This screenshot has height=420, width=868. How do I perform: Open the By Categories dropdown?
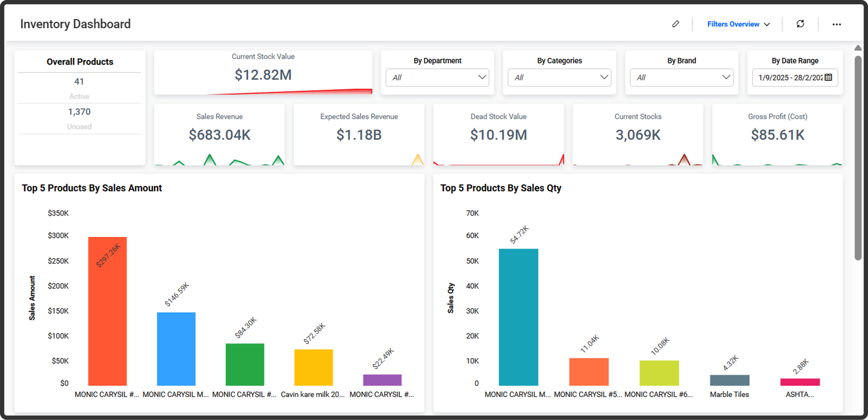(x=559, y=77)
